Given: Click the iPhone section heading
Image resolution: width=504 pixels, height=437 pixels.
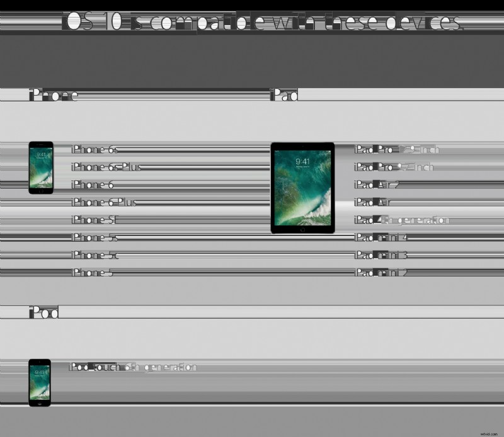Looking at the screenshot, I should [x=54, y=96].
